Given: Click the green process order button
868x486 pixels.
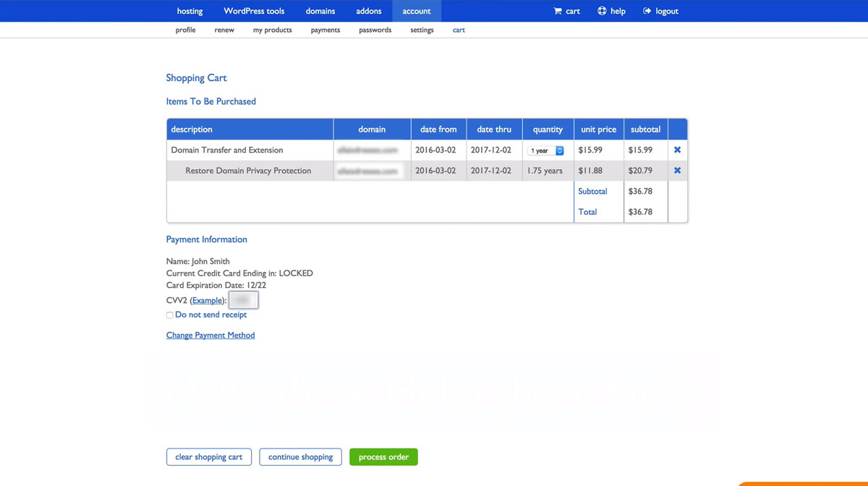Looking at the screenshot, I should click(383, 457).
